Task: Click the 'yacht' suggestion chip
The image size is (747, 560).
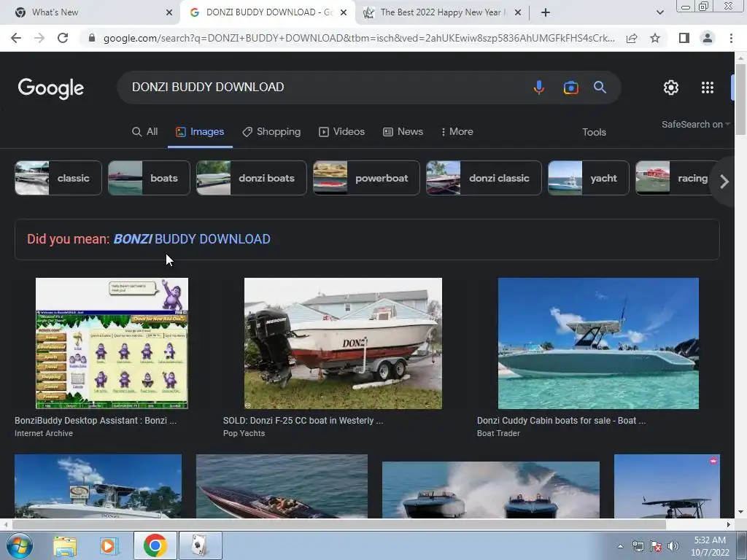Action: click(589, 178)
